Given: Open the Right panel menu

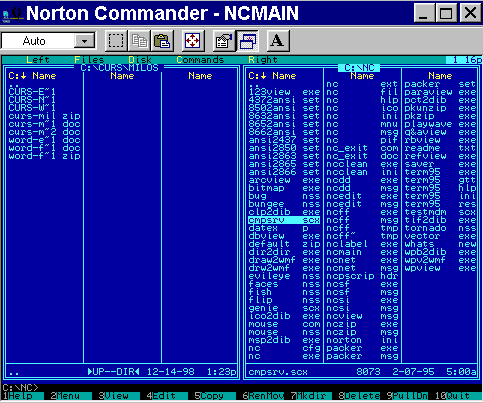Looking at the screenshot, I should [263, 60].
